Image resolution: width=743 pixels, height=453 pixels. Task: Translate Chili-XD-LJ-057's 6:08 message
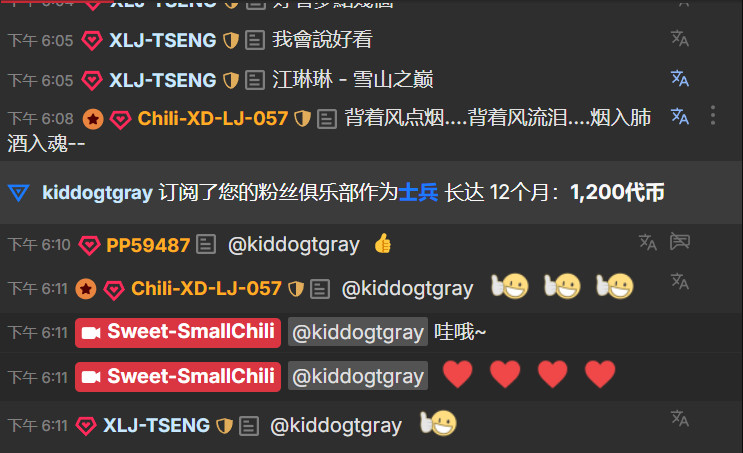click(x=680, y=116)
